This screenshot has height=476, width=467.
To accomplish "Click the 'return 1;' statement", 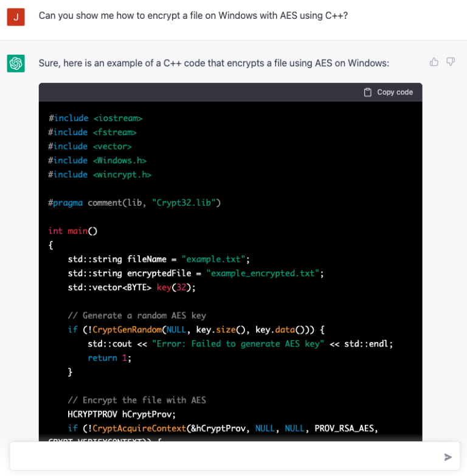I will click(x=109, y=358).
